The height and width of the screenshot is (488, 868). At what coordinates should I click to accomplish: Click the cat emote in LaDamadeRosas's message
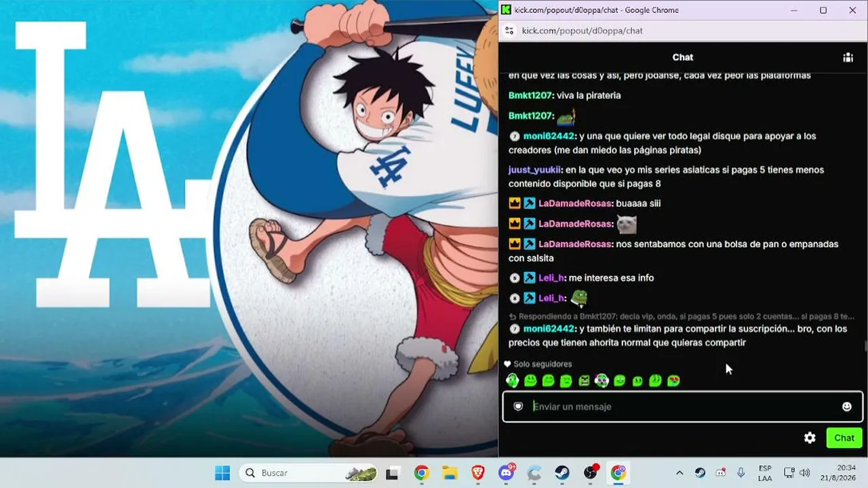tap(627, 224)
